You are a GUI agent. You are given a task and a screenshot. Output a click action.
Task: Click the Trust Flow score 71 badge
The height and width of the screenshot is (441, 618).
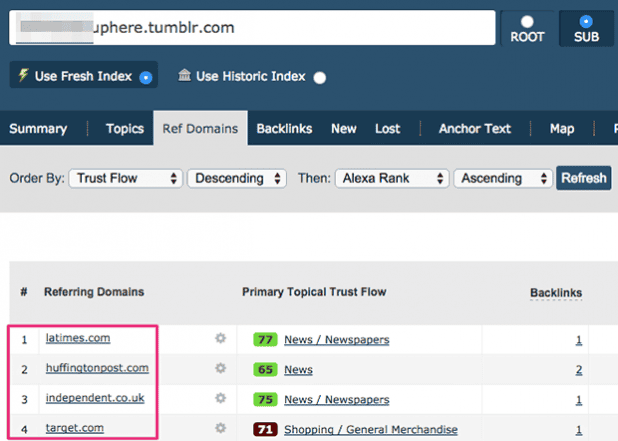pyautogui.click(x=265, y=430)
